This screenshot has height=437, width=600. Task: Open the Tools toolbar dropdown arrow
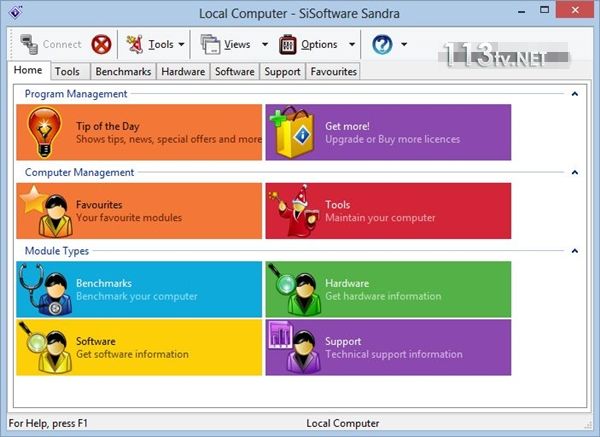(181, 44)
